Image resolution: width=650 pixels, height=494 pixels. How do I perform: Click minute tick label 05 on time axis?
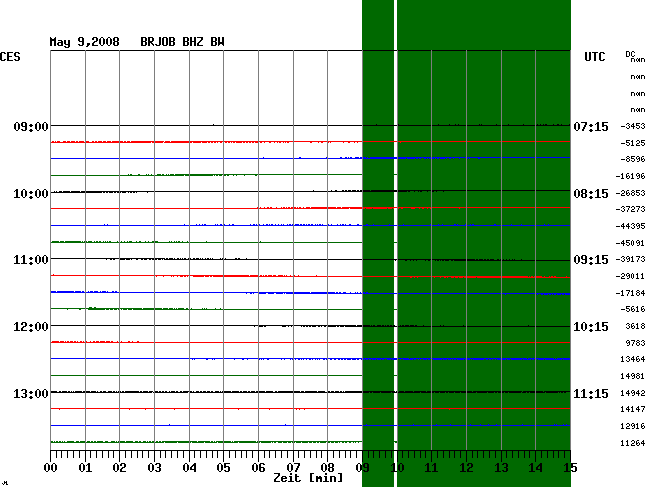coord(223,468)
